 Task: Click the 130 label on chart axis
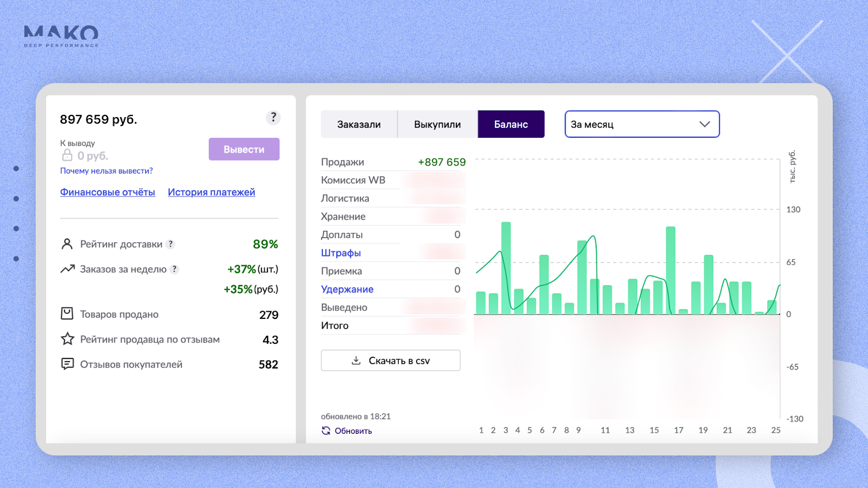point(793,209)
